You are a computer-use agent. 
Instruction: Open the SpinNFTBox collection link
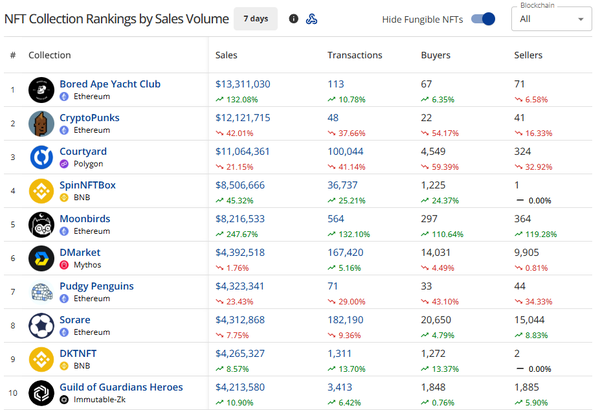pos(87,185)
